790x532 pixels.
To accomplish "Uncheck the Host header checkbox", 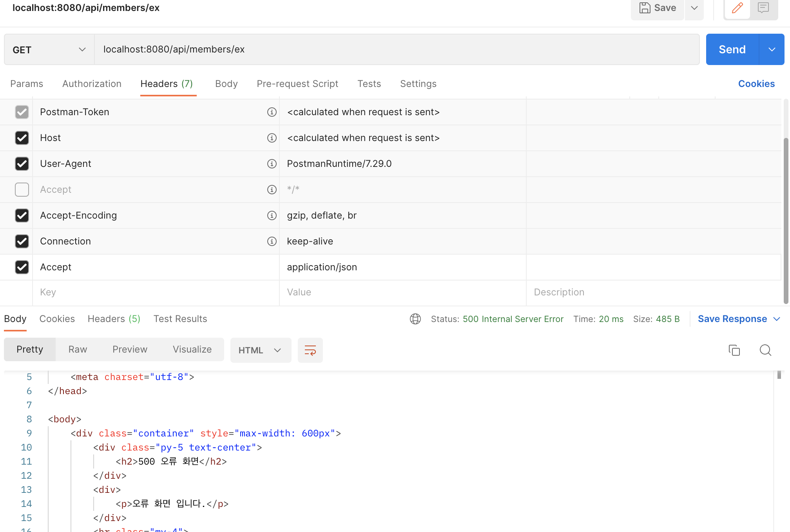I will (x=22, y=138).
